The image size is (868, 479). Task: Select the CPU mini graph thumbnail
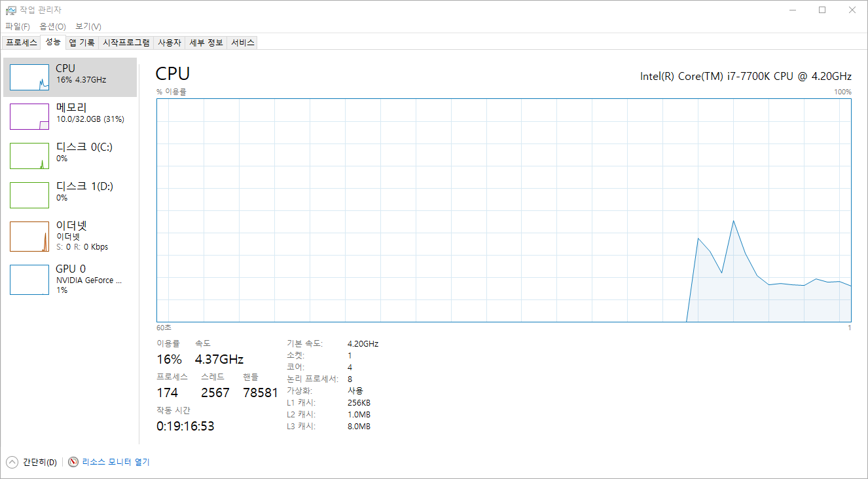point(29,77)
